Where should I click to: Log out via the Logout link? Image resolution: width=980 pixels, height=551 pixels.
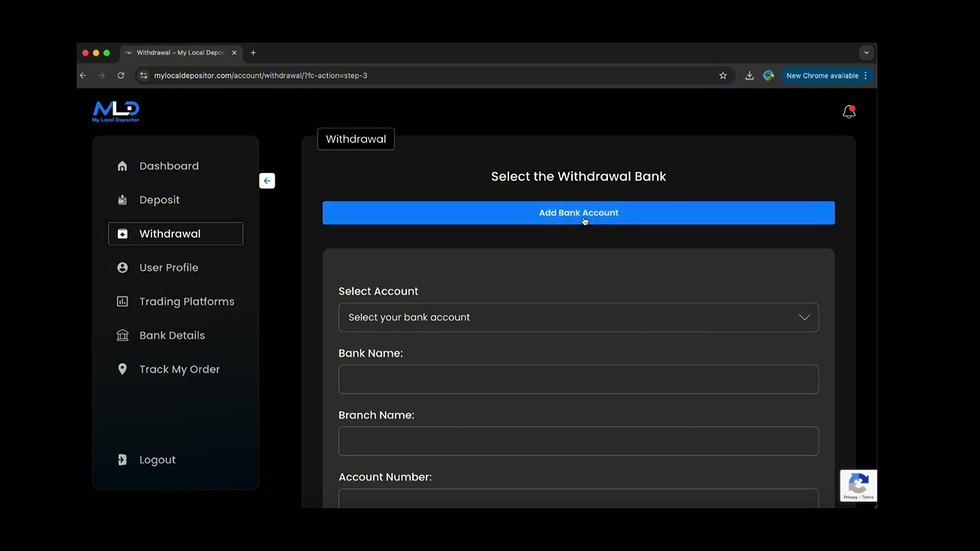click(x=158, y=460)
